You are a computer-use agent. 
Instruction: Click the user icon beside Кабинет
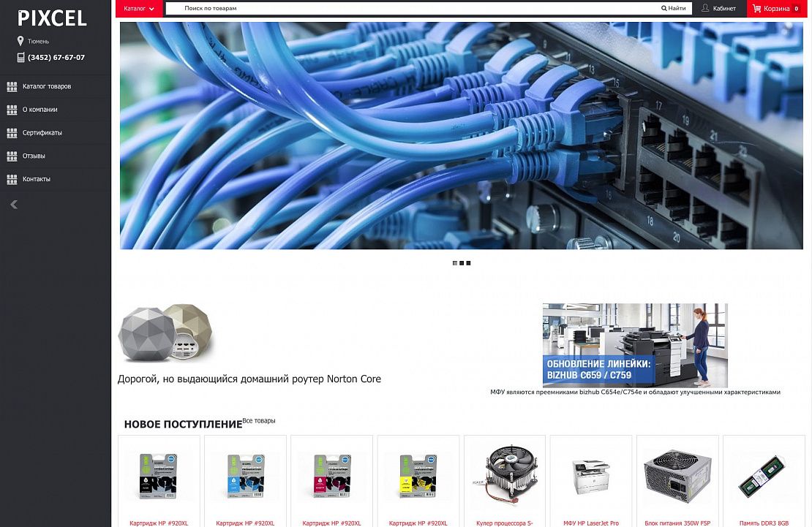pos(705,9)
